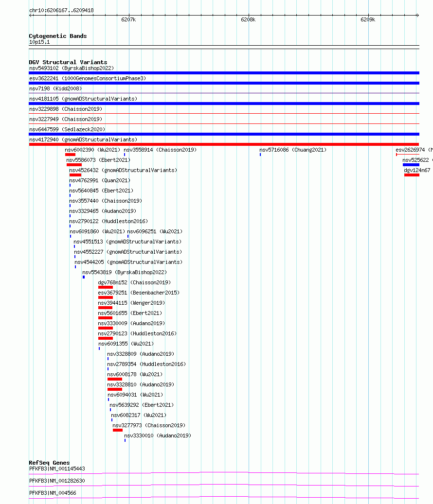Click the blue square under nsv5543819
This screenshot has width=433, height=504.
pos(84,277)
